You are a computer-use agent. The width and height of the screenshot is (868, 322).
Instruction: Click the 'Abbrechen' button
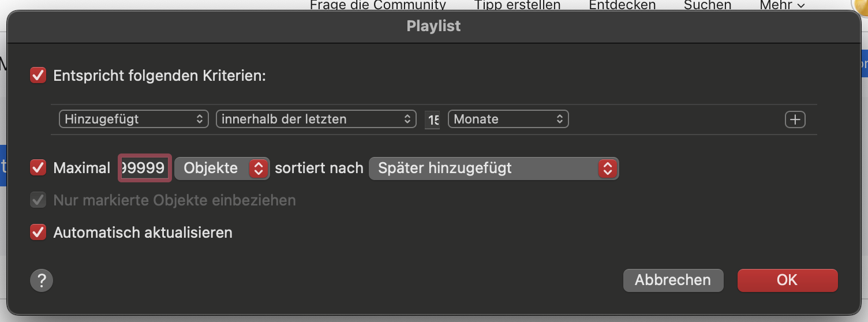coord(672,280)
